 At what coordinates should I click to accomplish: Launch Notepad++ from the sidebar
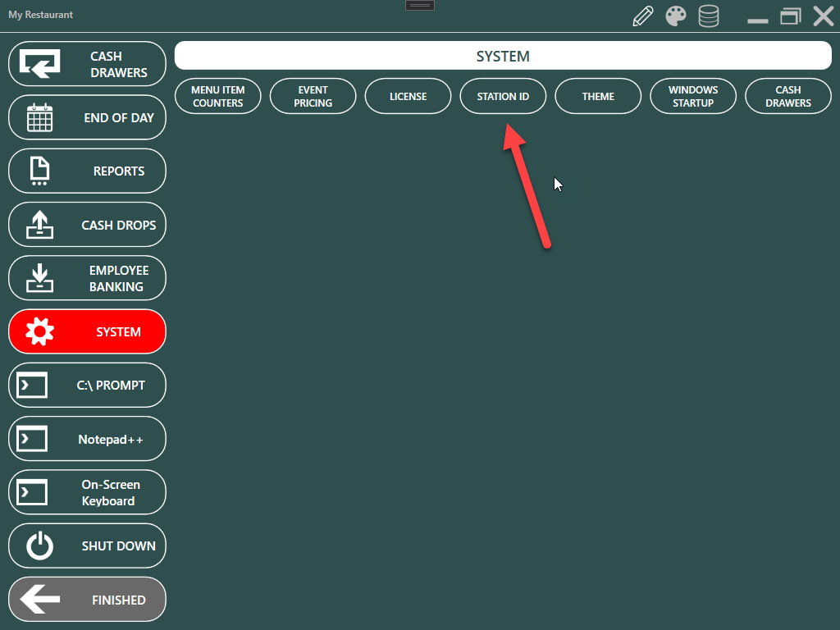(x=87, y=440)
